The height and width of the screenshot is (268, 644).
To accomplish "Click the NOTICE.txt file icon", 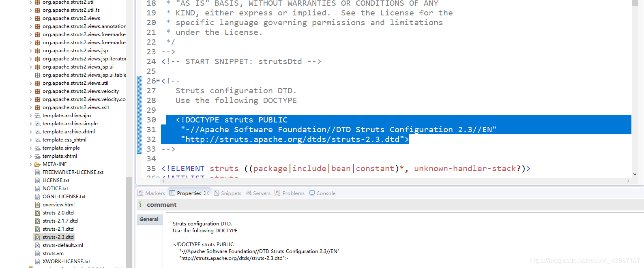I will [37, 189].
